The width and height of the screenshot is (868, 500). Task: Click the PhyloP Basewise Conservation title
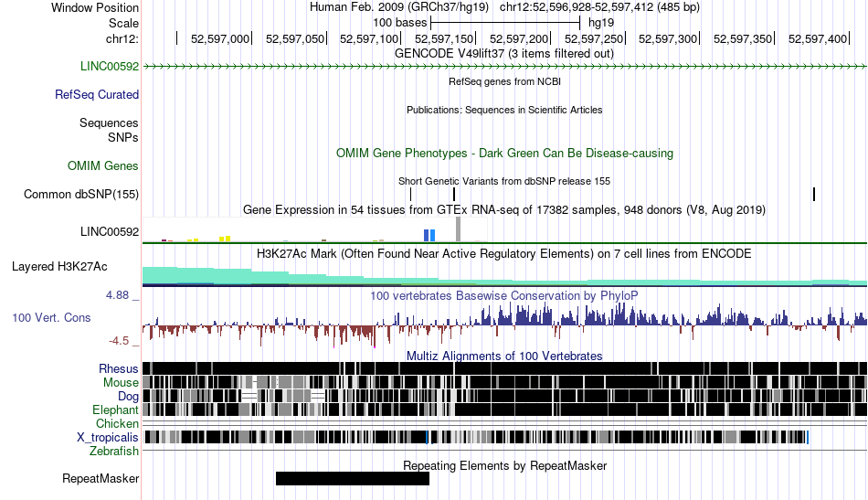[504, 295]
